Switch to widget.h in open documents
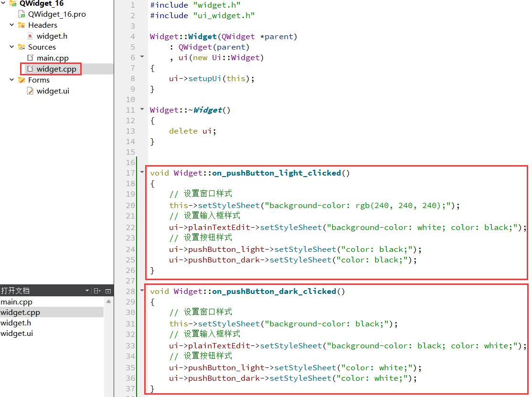Image resolution: width=532 pixels, height=397 pixels. (x=52, y=323)
